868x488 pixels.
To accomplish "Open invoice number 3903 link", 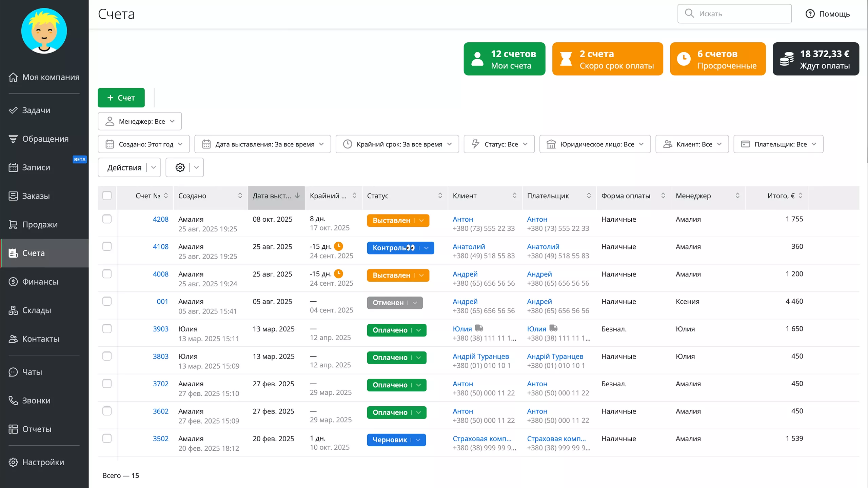I will pyautogui.click(x=160, y=329).
